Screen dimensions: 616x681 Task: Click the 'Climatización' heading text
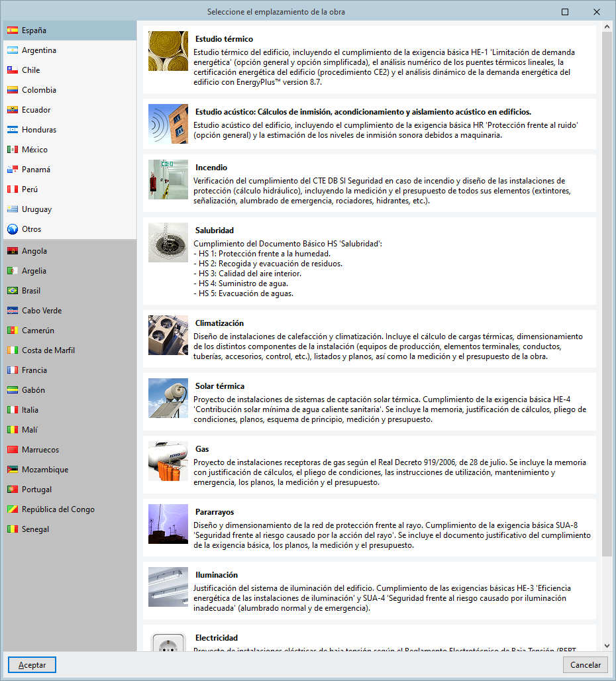[219, 323]
